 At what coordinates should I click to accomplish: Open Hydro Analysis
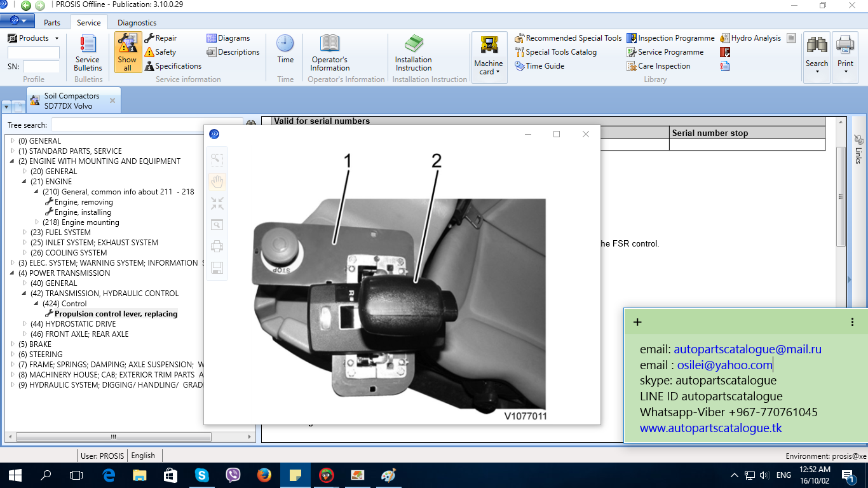coord(750,38)
